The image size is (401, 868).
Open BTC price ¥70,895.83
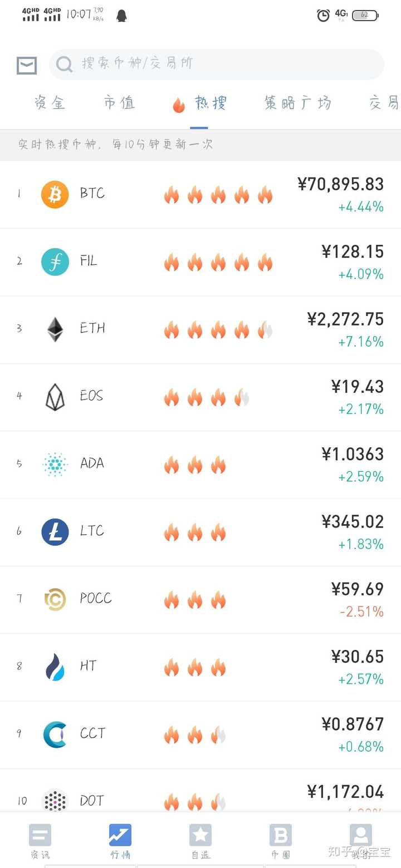[x=341, y=184]
